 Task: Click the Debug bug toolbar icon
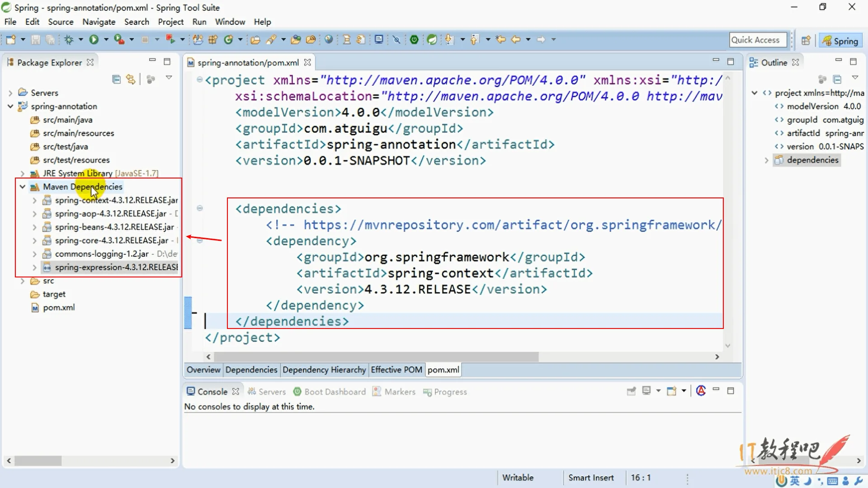[69, 40]
